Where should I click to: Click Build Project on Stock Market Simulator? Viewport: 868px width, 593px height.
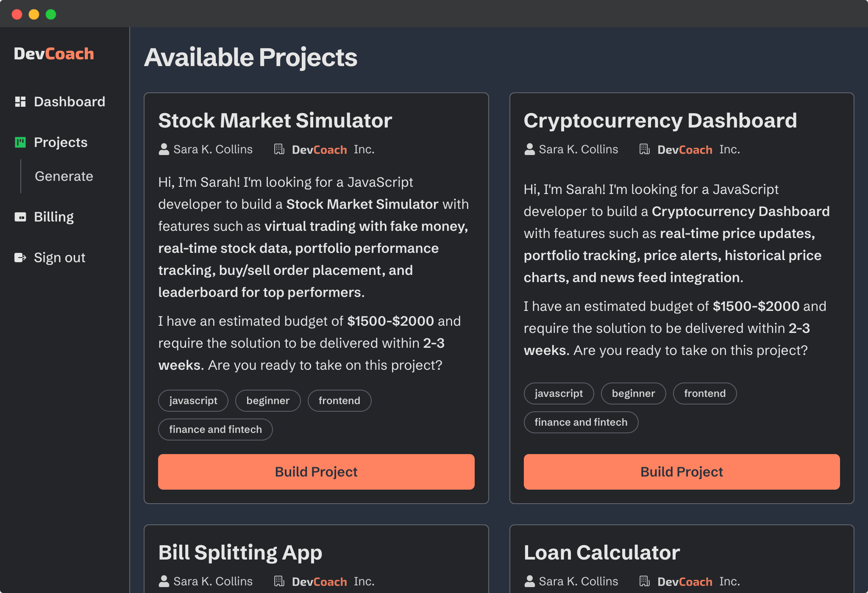point(316,472)
